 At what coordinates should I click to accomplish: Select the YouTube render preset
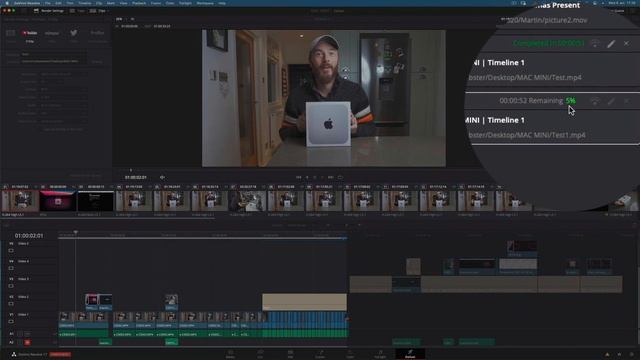(30, 33)
